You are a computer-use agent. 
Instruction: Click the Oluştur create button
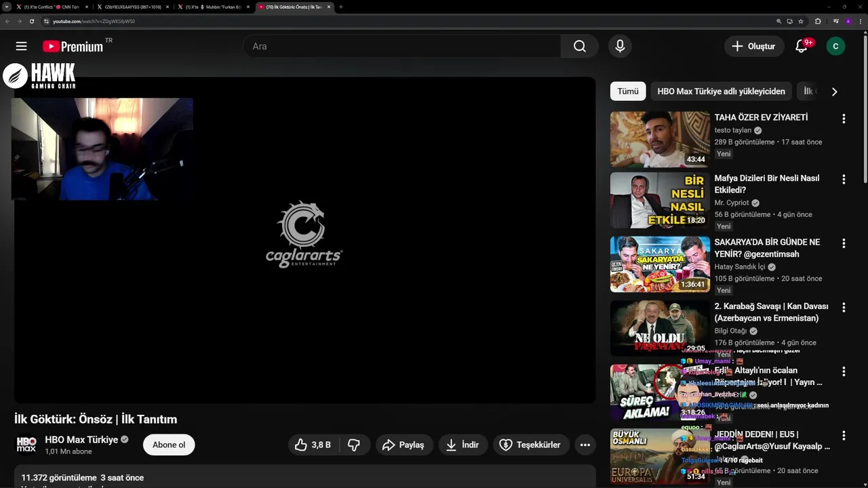point(753,46)
